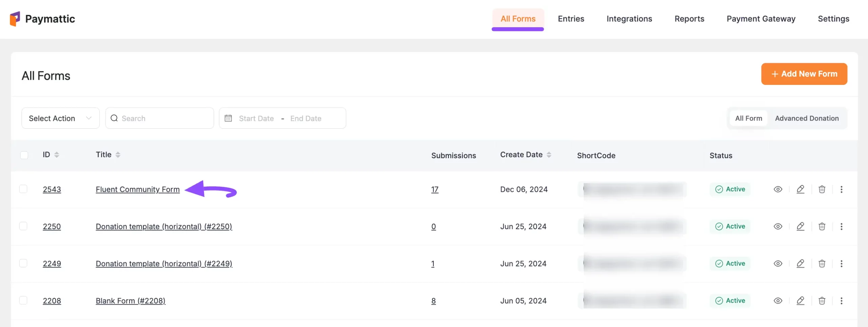
Task: Sort the table by Title column arrows
Action: coord(118,155)
